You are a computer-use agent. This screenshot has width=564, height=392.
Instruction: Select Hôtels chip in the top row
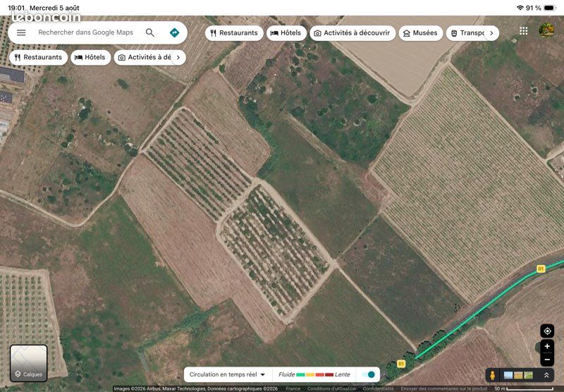pyautogui.click(x=286, y=33)
